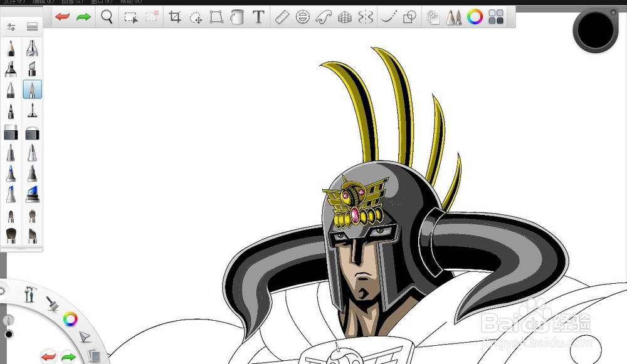Show the Brush Palette via pencils icon
This screenshot has width=627, height=364.
[x=454, y=17]
